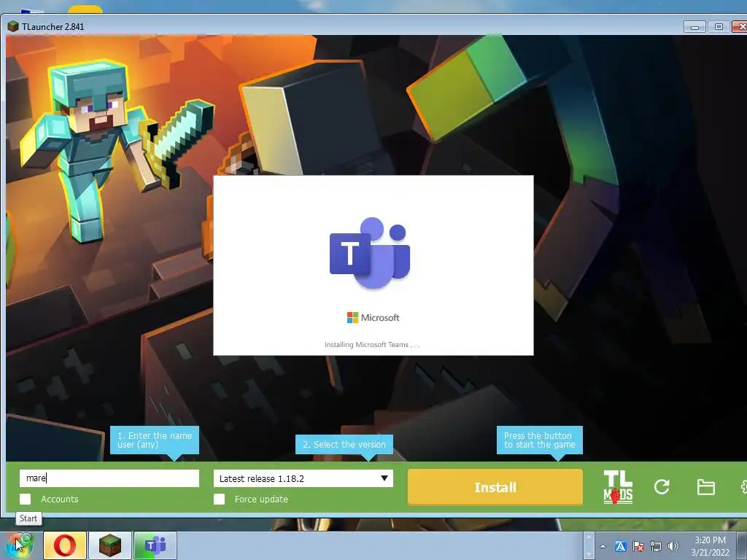Minimize the TLauncher window

coord(694,27)
